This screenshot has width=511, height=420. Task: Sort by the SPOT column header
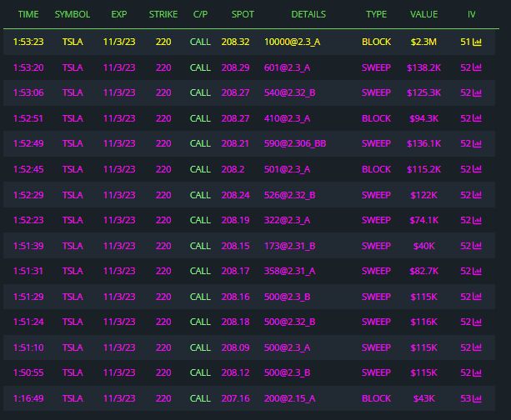[x=243, y=14]
